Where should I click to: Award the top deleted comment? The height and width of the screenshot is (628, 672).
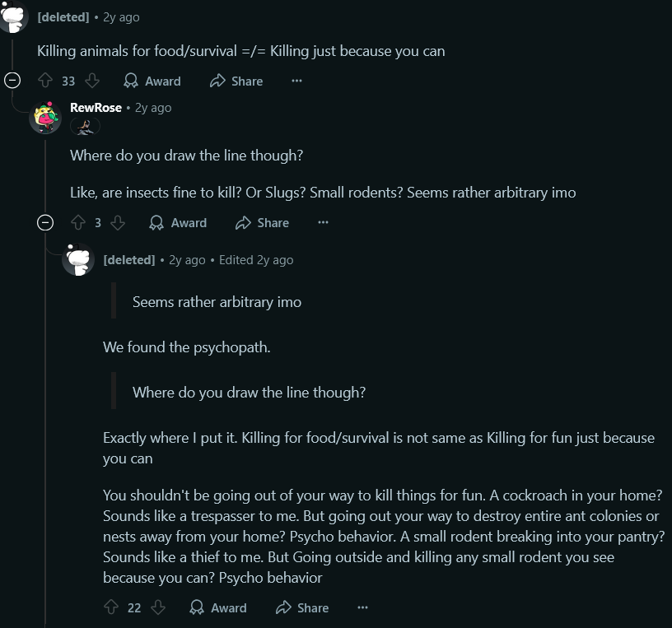pos(152,81)
